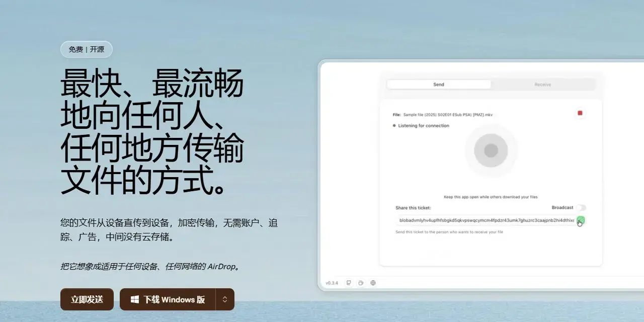Toggle the Broadcast switch
The height and width of the screenshot is (322, 644).
coord(581,208)
